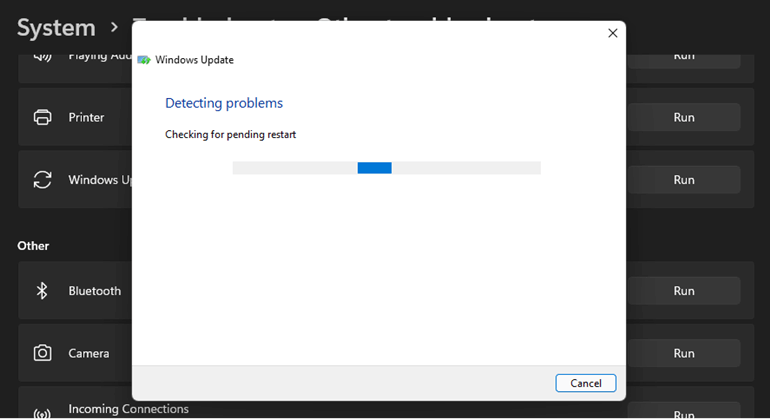This screenshot has width=770, height=419.
Task: Select the Bluetooth row label
Action: [95, 291]
